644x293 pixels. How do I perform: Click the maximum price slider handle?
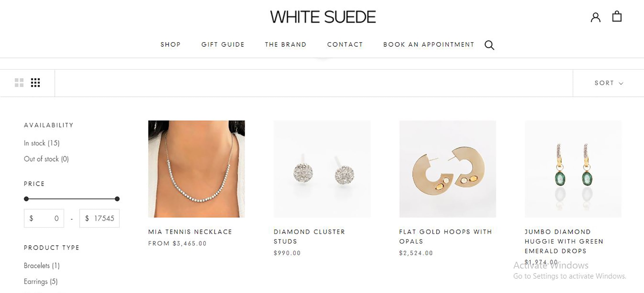[x=117, y=199]
